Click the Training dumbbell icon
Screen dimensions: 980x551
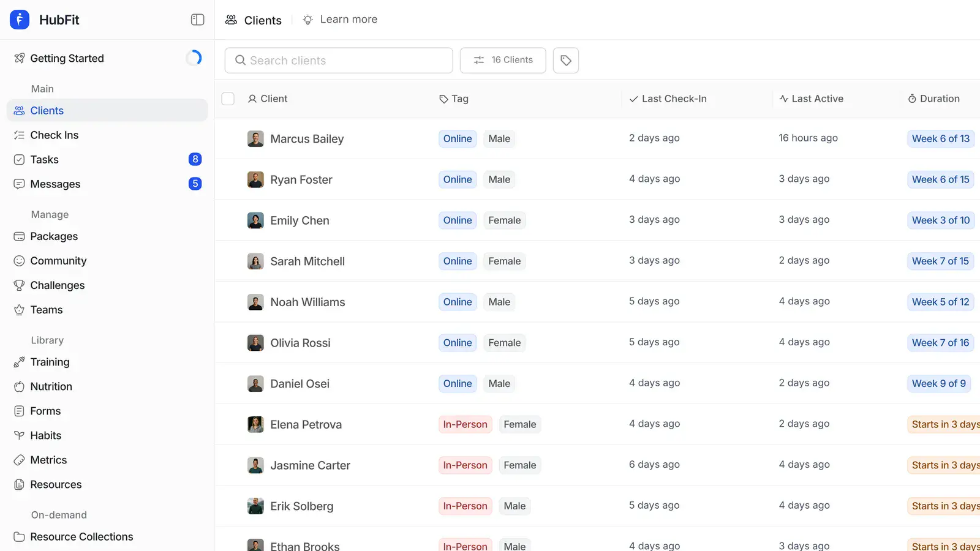pyautogui.click(x=19, y=362)
